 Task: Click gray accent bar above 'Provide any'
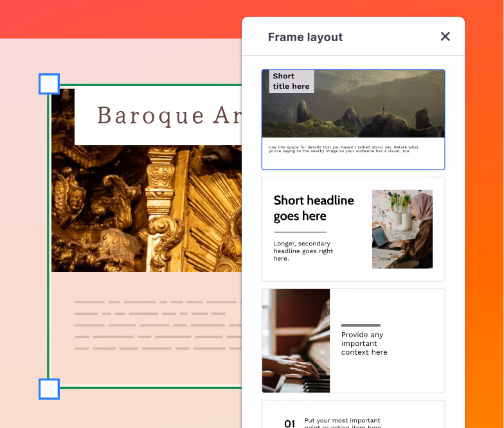pos(361,325)
